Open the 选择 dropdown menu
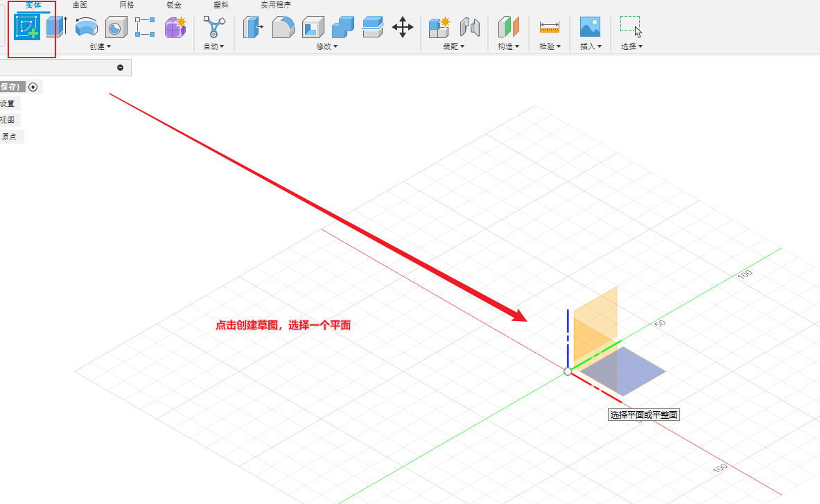Image resolution: width=820 pixels, height=504 pixels. [631, 46]
